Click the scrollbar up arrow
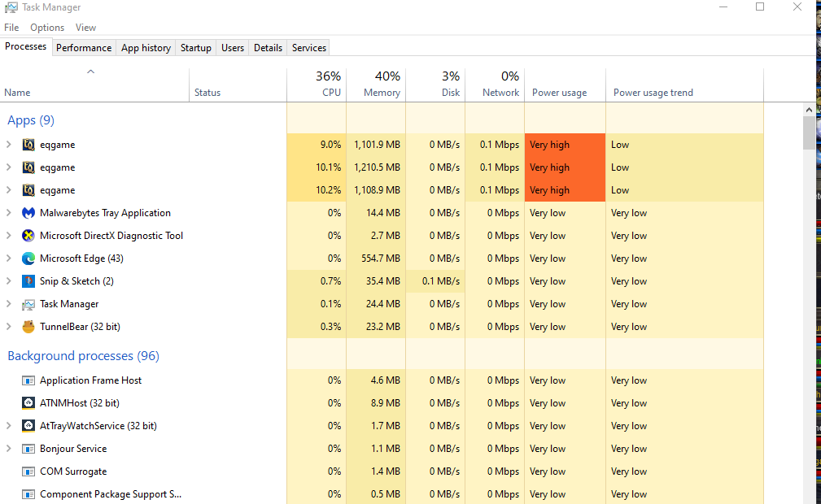Screen dimensions: 821x504 [x=809, y=110]
